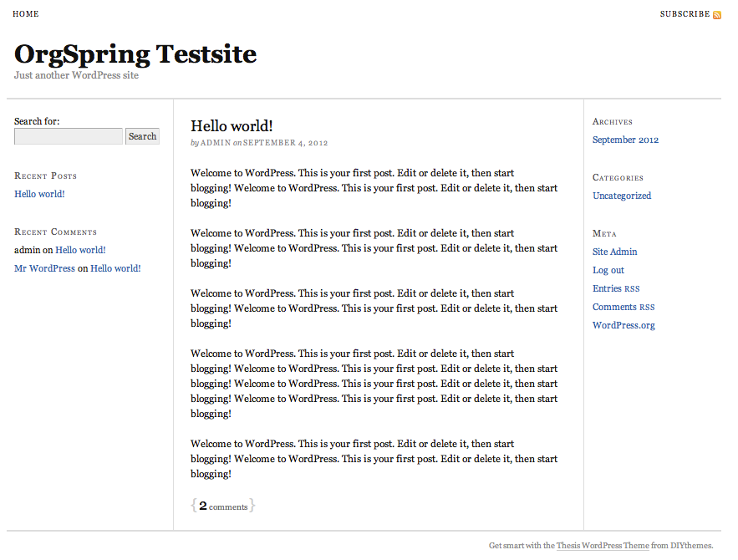Go to Site Admin
Screen dimensions: 738x560
tap(614, 252)
